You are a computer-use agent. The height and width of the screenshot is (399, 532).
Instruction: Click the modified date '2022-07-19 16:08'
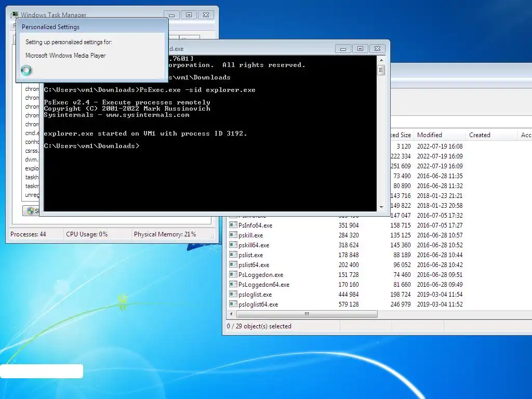pyautogui.click(x=440, y=146)
